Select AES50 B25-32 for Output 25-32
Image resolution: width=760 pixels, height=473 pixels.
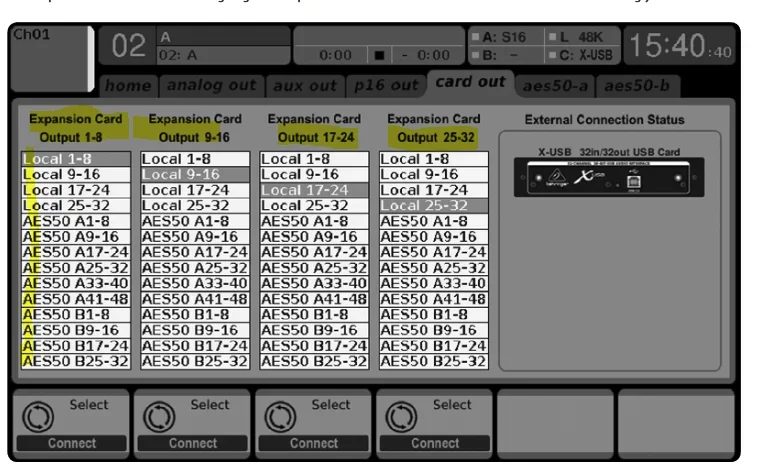pos(434,362)
